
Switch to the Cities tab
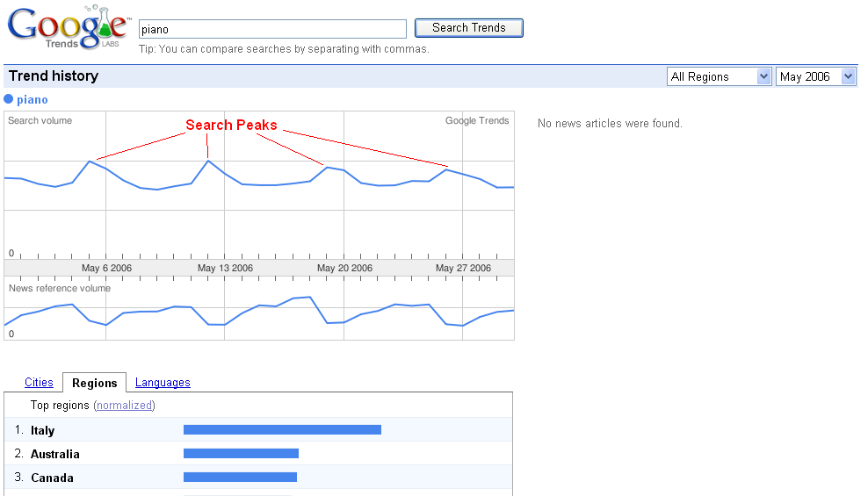click(x=39, y=383)
